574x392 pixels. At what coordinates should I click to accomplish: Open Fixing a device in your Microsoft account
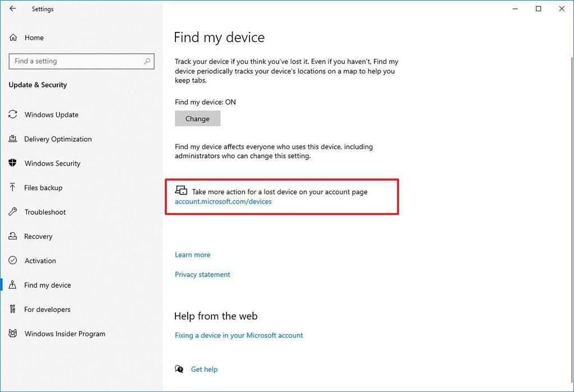(239, 335)
